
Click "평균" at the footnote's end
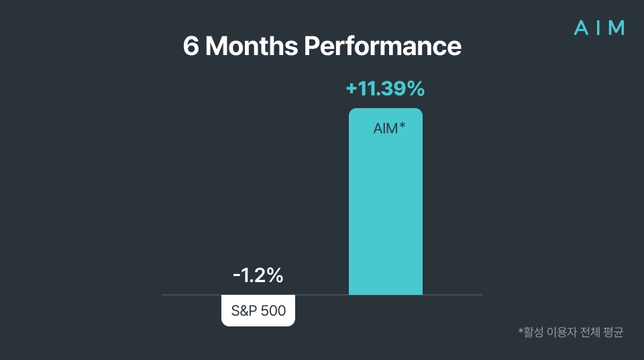point(613,332)
